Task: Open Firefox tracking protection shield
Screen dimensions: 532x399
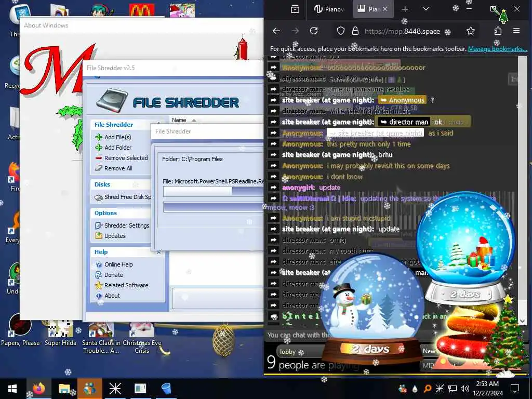Action: (x=341, y=31)
